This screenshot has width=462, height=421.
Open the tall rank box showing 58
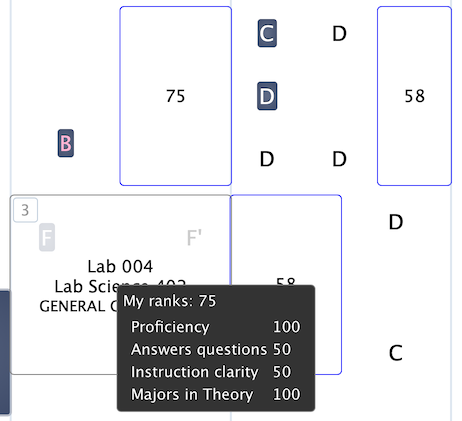pos(414,96)
